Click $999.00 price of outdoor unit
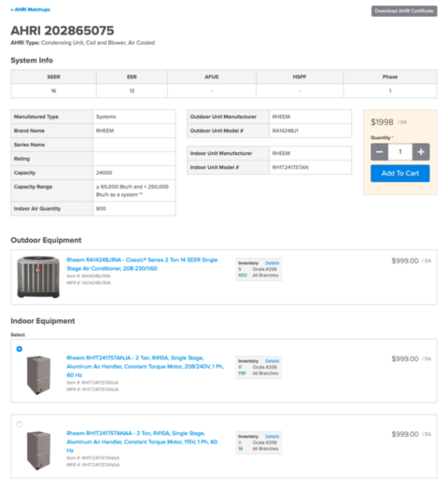This screenshot has height=491, width=448. coord(405,260)
